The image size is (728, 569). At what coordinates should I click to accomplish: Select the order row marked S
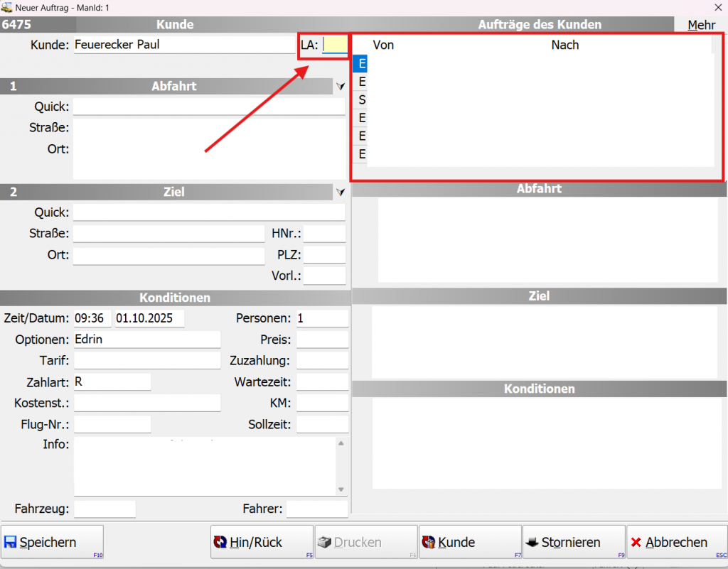[x=362, y=100]
